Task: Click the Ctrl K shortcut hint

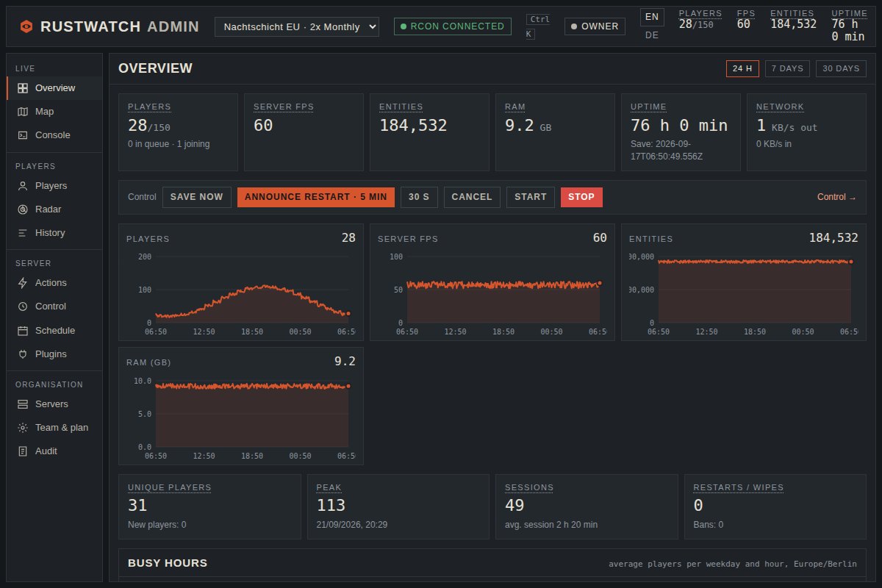Action: click(539, 26)
